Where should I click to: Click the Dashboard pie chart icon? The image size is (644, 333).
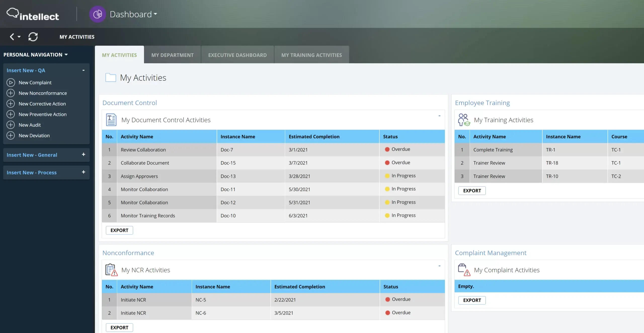tap(98, 14)
